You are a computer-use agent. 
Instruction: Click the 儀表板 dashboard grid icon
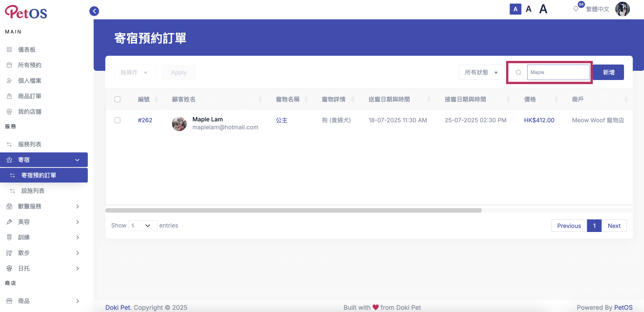coord(9,49)
